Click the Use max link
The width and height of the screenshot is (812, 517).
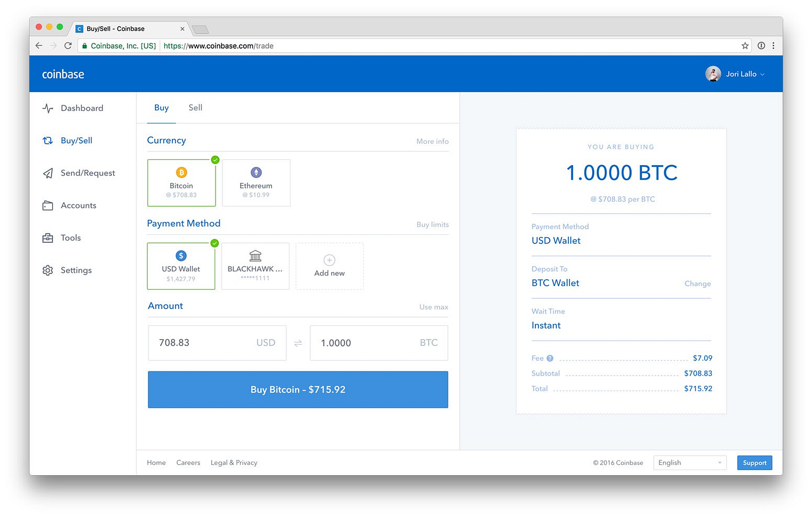coord(433,307)
